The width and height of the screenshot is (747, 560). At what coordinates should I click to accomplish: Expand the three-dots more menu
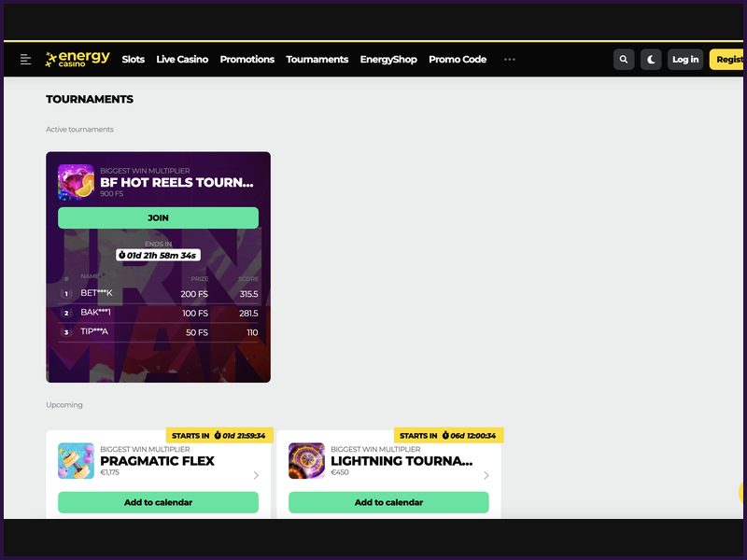(509, 60)
